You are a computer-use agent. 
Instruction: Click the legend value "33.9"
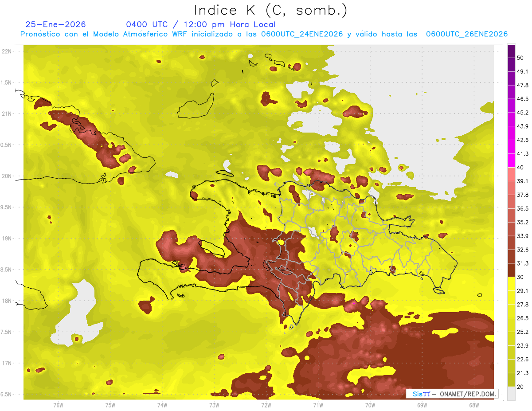tap(523, 236)
